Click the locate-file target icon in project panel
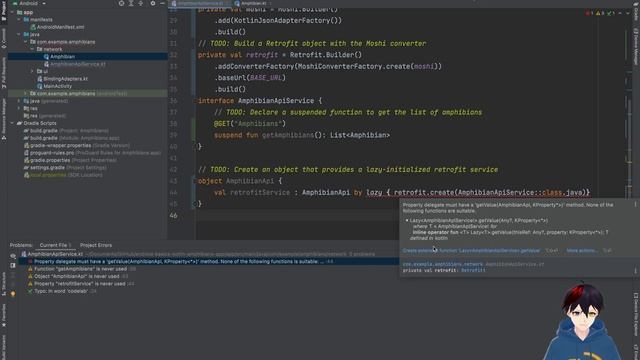The height and width of the screenshot is (360, 640). pos(121,3)
